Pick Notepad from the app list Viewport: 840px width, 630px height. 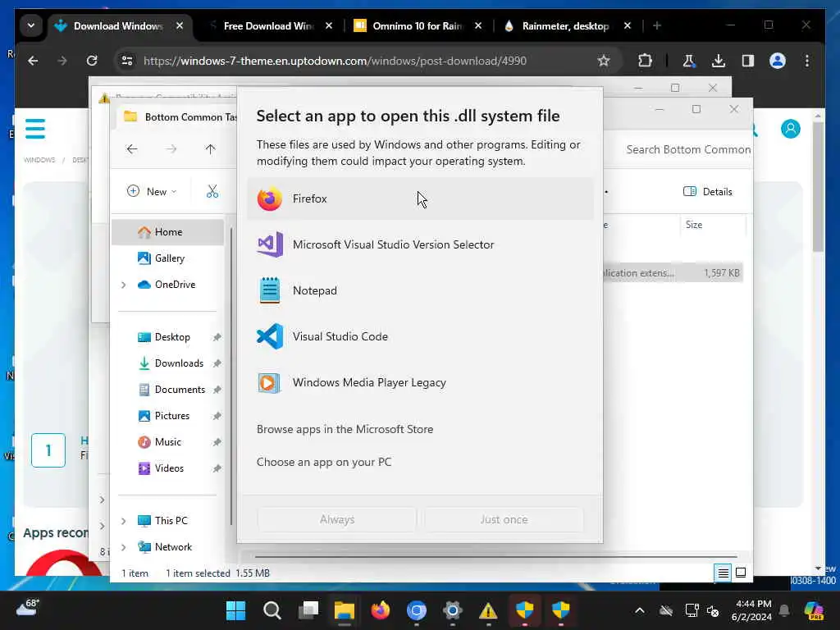[x=420, y=291]
